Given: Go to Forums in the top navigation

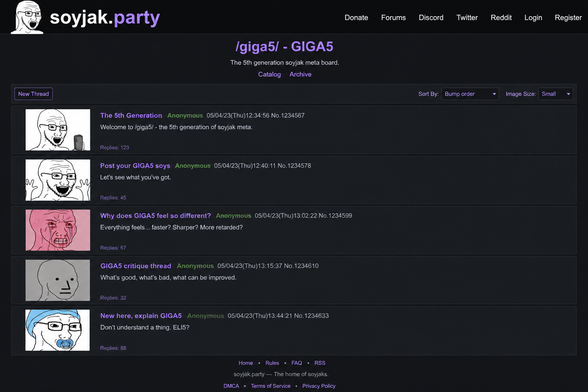Looking at the screenshot, I should point(393,18).
